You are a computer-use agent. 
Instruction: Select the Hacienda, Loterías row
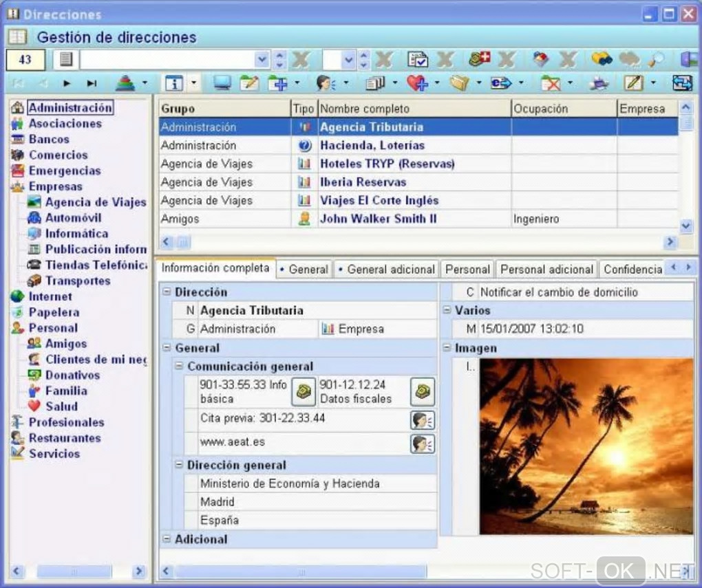coord(418,145)
